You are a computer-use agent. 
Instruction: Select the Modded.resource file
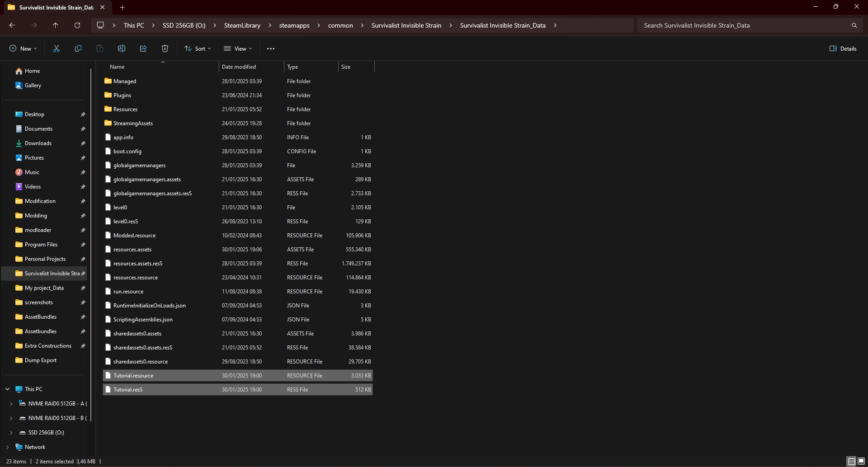[x=238, y=236]
